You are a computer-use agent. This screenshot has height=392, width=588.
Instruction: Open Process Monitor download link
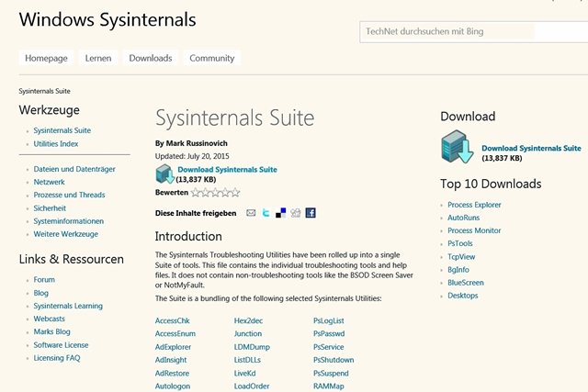point(474,230)
